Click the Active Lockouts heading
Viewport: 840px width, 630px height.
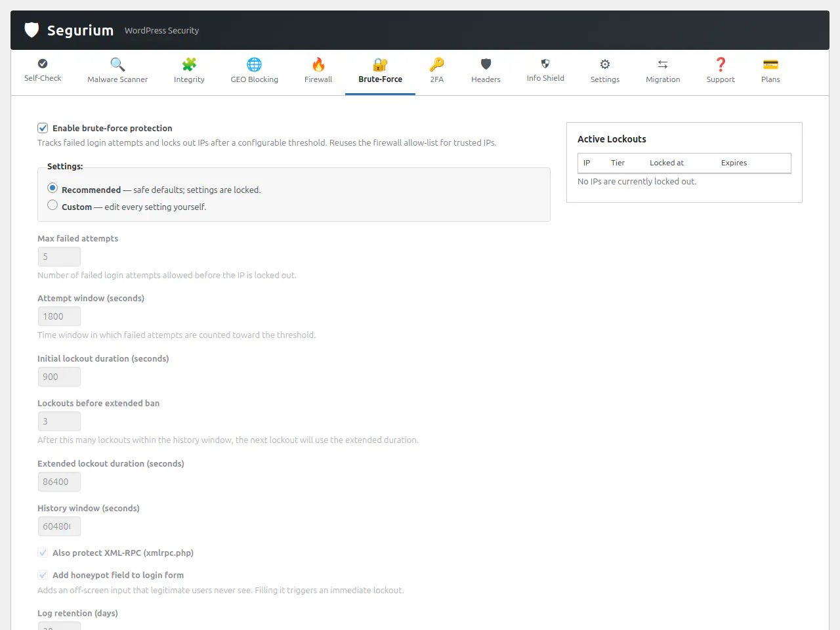point(612,139)
